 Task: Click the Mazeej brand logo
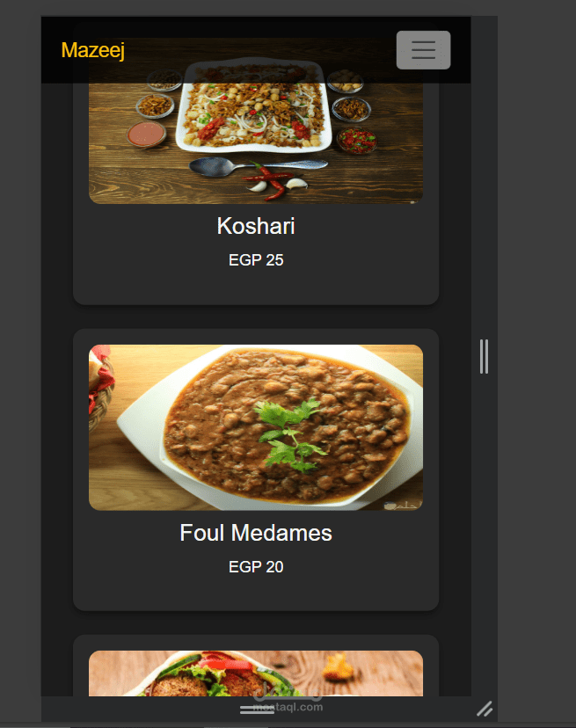click(x=93, y=50)
